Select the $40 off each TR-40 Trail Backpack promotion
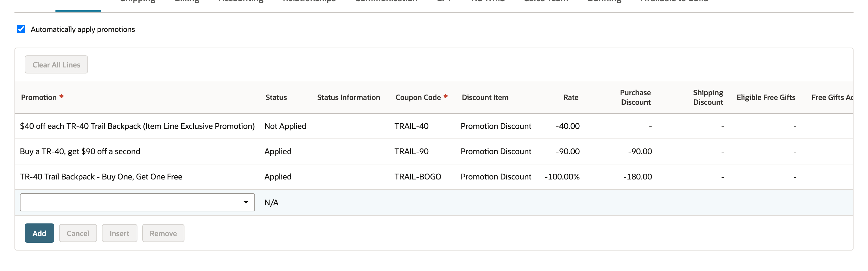This screenshot has height=271, width=868. (x=137, y=126)
